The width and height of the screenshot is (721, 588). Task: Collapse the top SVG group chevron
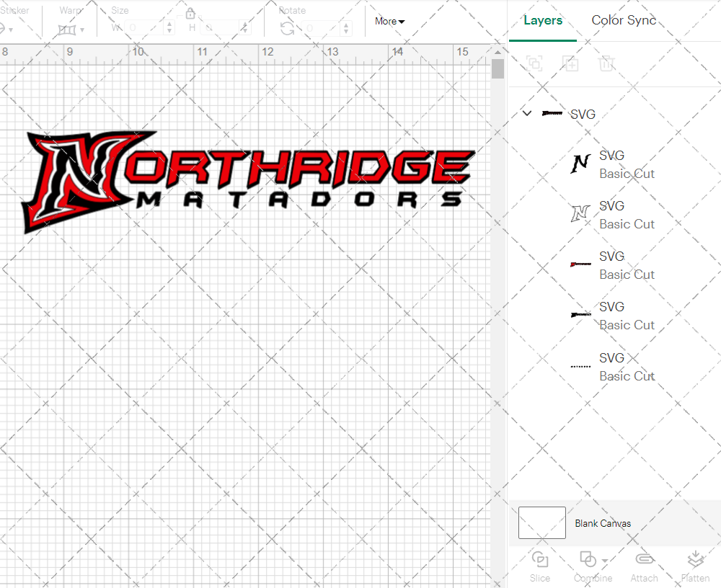pos(527,113)
